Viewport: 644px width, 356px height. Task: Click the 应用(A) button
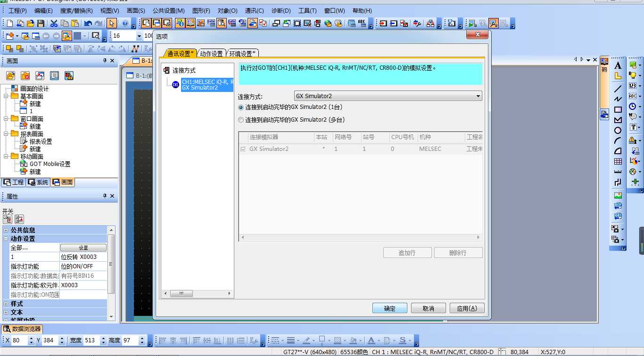[x=467, y=308]
